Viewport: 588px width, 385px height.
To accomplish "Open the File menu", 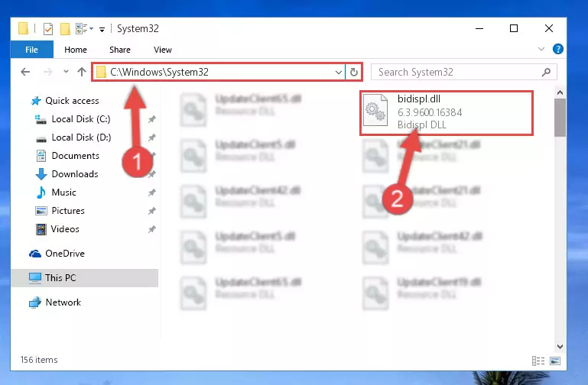I will coord(32,50).
